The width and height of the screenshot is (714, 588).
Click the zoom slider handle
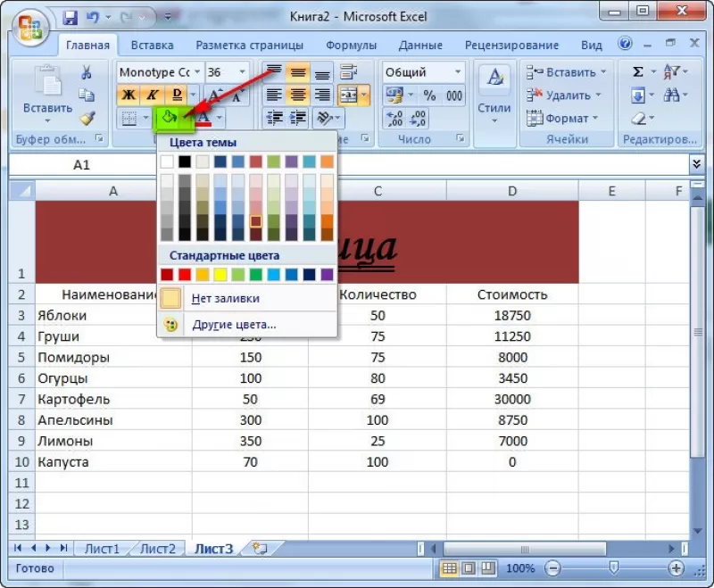point(614,567)
